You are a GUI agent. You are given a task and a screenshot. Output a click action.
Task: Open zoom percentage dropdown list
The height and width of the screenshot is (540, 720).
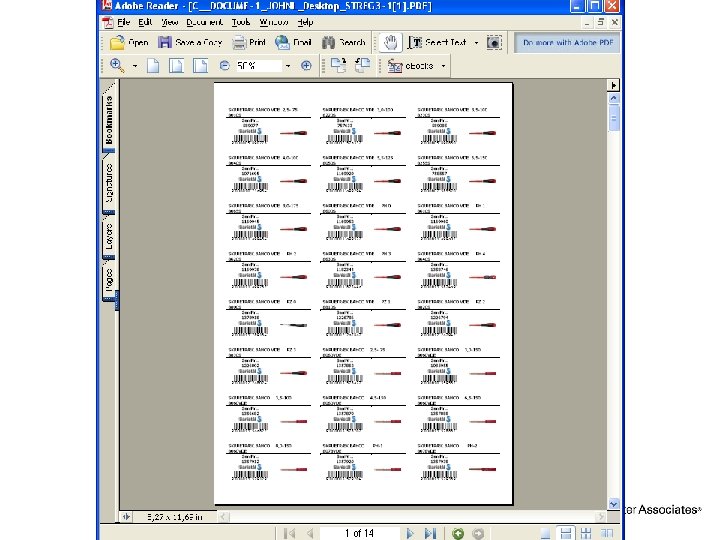288,66
